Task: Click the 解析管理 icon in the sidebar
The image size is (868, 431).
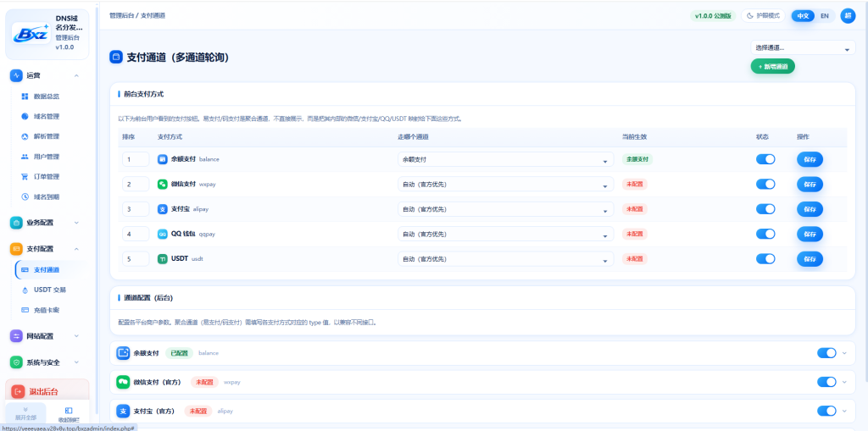Action: 25,136
